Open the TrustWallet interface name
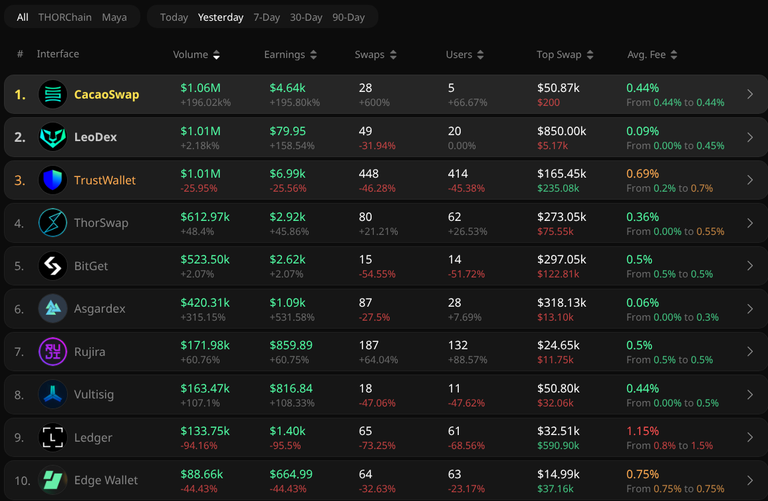The height and width of the screenshot is (501, 768). [x=105, y=180]
